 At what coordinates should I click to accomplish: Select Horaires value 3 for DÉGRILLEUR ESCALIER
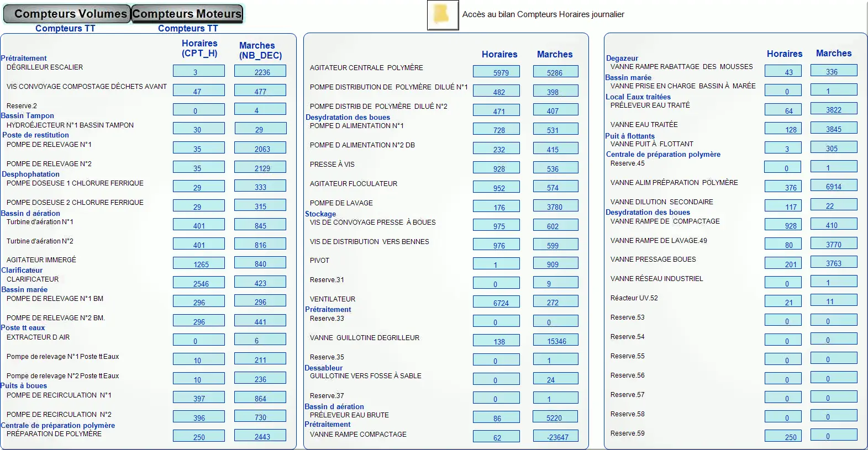(x=199, y=71)
